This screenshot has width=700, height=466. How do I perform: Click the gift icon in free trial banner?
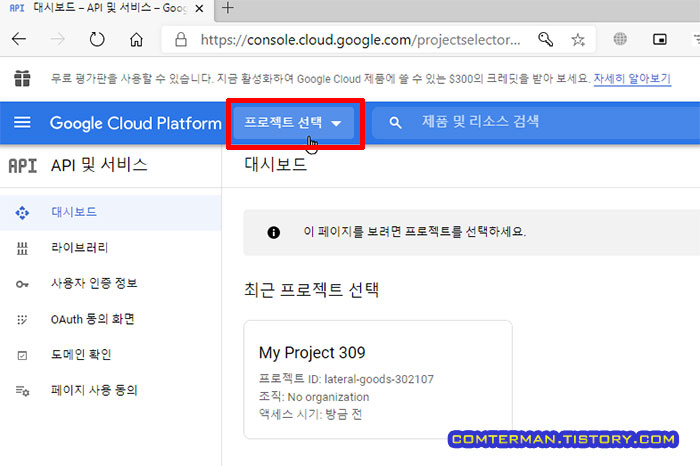pyautogui.click(x=22, y=79)
